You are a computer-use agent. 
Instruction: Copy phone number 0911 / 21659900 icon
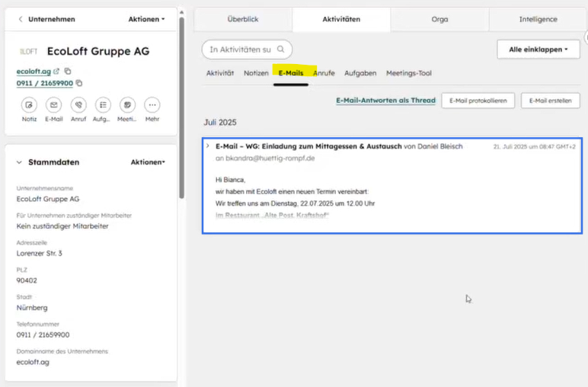pyautogui.click(x=79, y=83)
